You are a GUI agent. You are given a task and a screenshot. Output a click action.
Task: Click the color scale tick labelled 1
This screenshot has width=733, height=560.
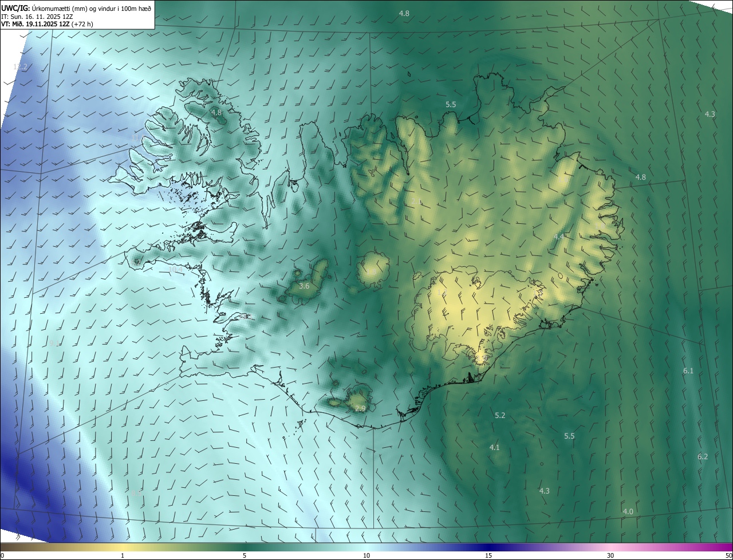pyautogui.click(x=123, y=555)
